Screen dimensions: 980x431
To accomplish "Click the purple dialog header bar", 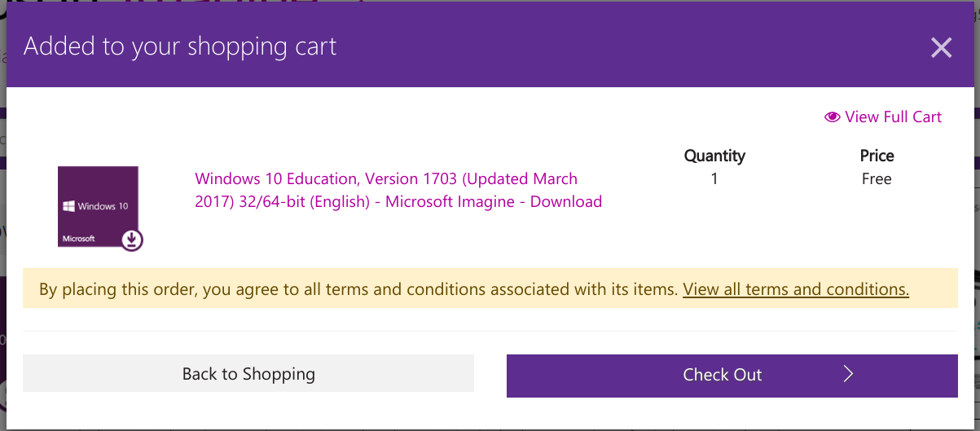I will point(570,46).
